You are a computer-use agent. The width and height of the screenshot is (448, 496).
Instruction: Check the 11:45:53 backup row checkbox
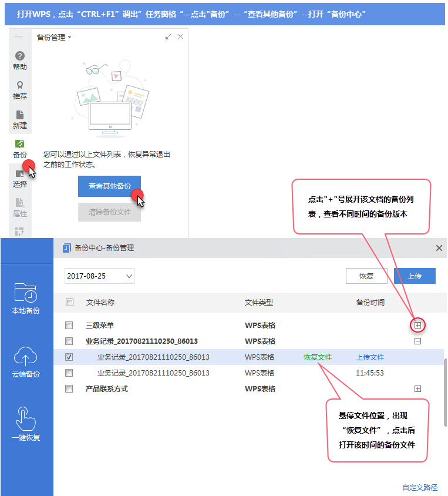tap(69, 373)
